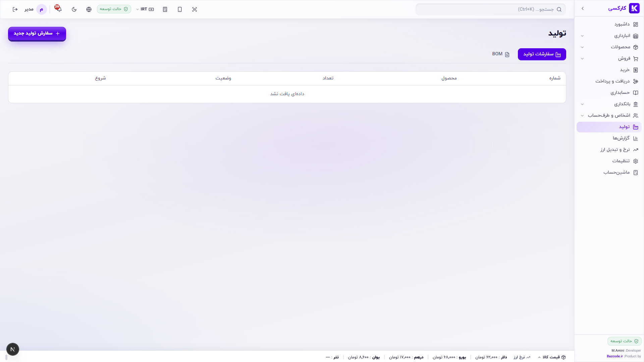
Task: Click the نرخ ارز label in footer
Action: click(x=522, y=357)
